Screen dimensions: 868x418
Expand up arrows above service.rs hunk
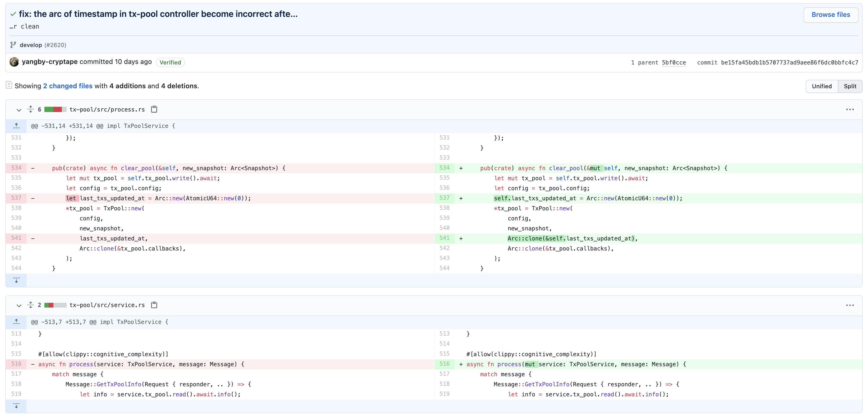(x=16, y=322)
